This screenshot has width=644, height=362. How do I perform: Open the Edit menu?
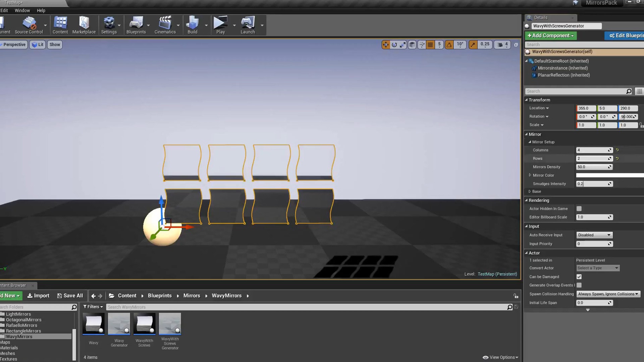coord(4,10)
